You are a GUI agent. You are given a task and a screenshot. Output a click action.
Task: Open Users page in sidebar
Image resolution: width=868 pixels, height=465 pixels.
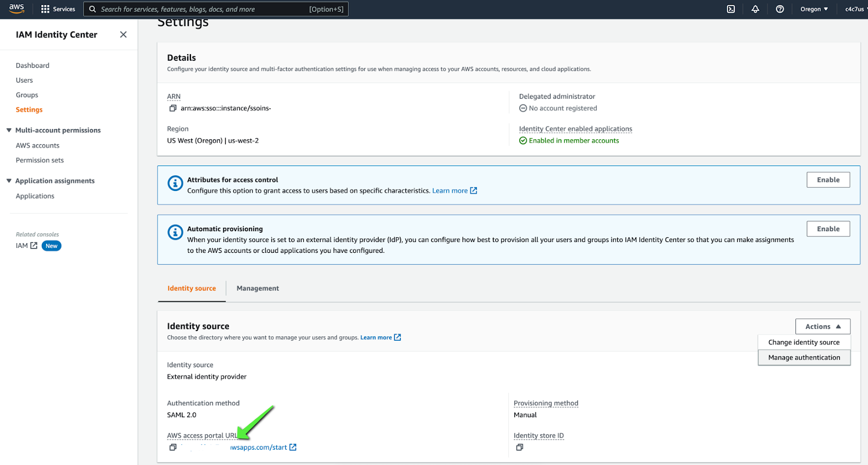coord(24,80)
